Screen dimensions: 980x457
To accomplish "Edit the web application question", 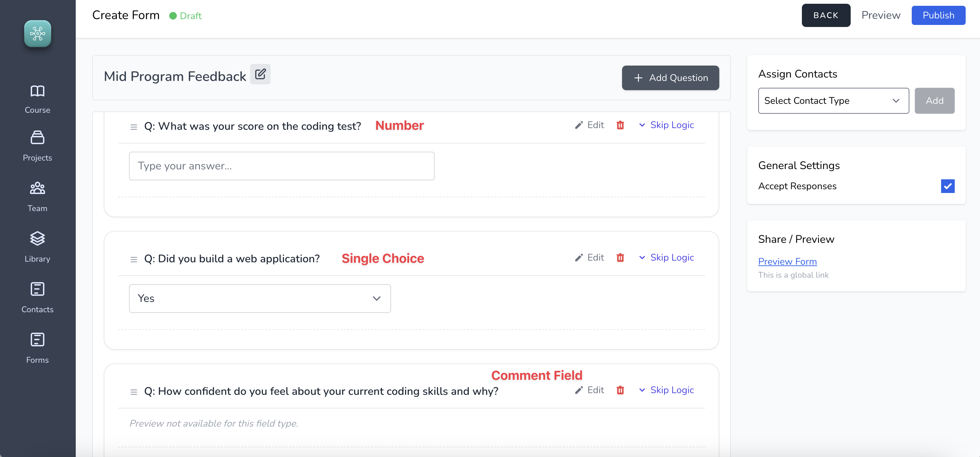I will click(x=589, y=258).
